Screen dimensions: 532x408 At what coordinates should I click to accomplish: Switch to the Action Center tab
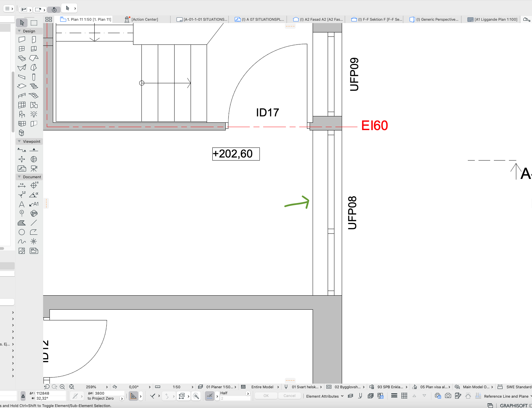(x=144, y=19)
